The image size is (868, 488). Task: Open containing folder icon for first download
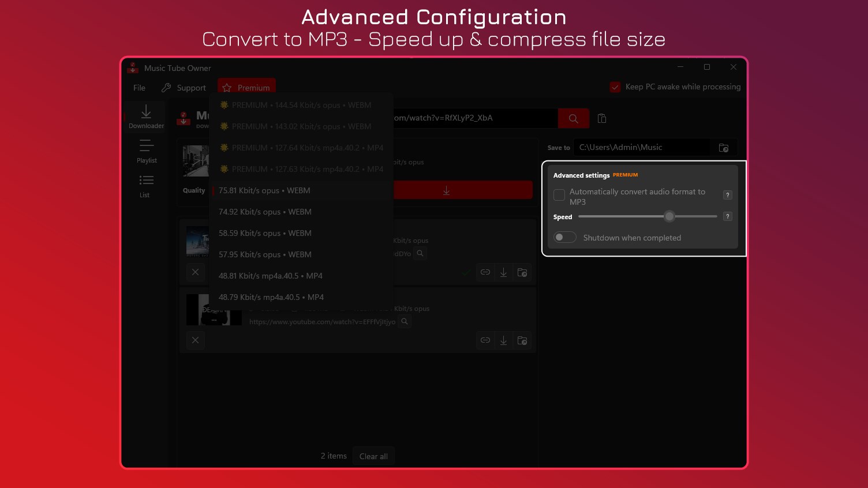click(522, 272)
